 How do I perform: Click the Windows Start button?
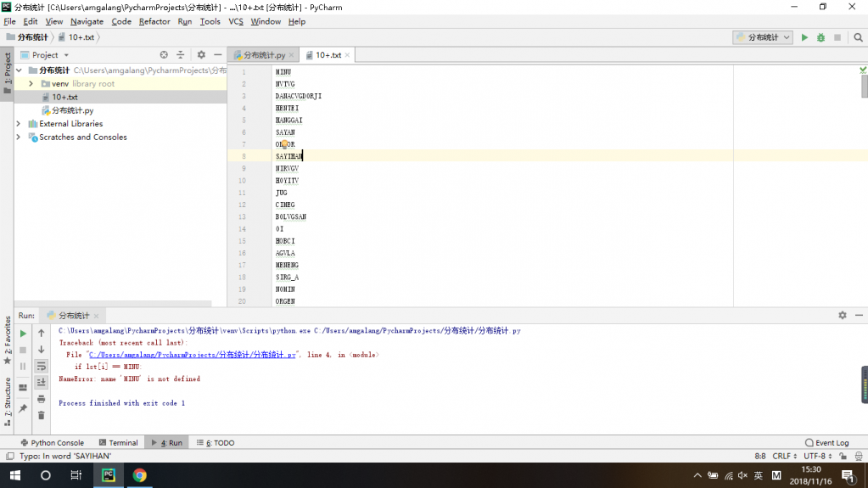15,475
